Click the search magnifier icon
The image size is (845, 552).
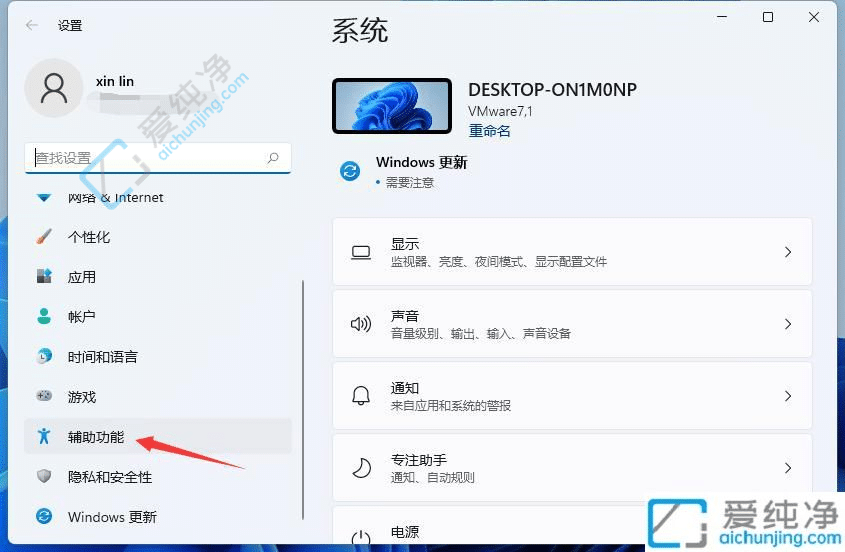click(x=273, y=158)
